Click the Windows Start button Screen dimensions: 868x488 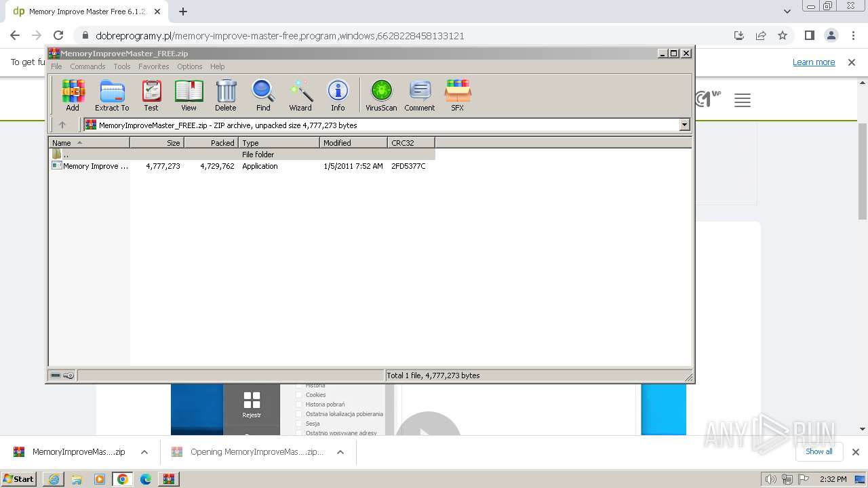[19, 479]
